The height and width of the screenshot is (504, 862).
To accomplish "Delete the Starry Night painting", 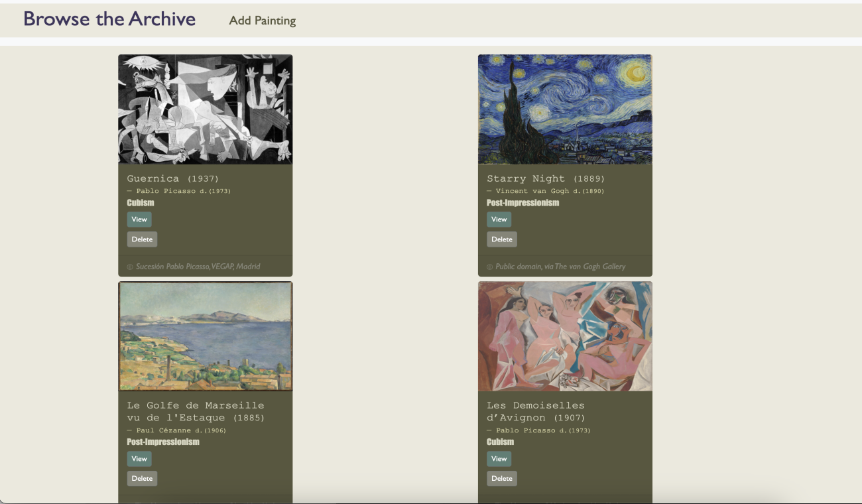I will pyautogui.click(x=501, y=239).
